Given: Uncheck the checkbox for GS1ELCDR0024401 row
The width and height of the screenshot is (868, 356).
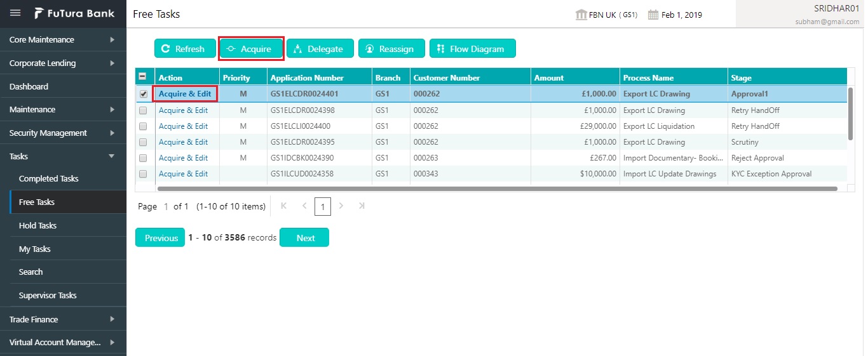Looking at the screenshot, I should pos(143,94).
